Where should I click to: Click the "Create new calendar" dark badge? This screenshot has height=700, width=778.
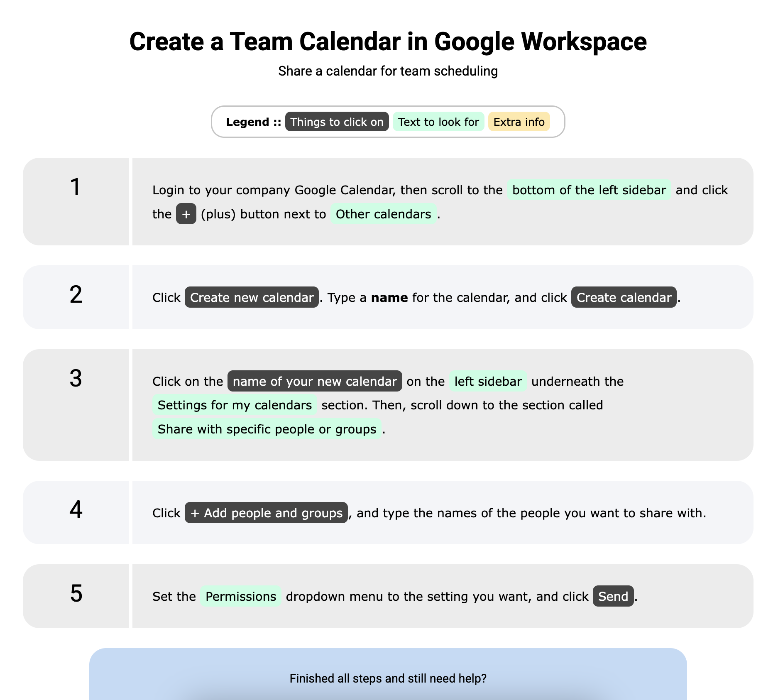coord(252,298)
